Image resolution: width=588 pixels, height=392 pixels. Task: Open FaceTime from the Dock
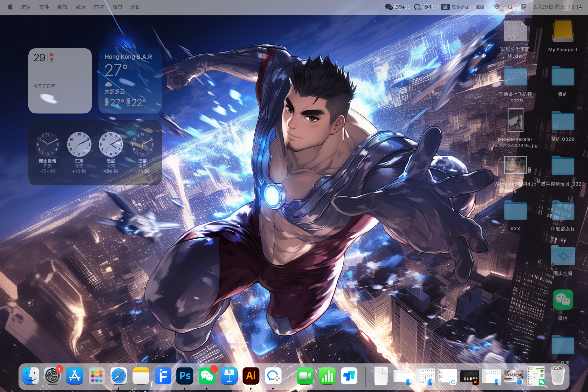[305, 376]
